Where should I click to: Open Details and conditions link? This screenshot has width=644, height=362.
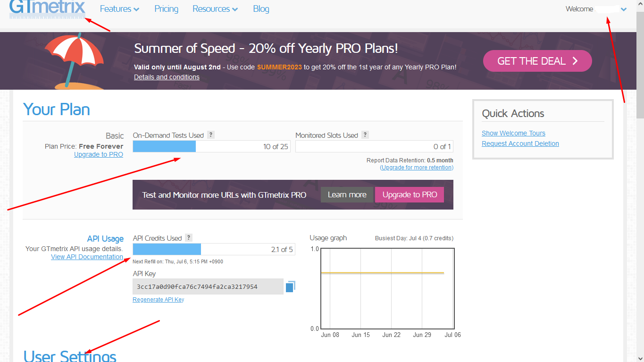pos(167,77)
